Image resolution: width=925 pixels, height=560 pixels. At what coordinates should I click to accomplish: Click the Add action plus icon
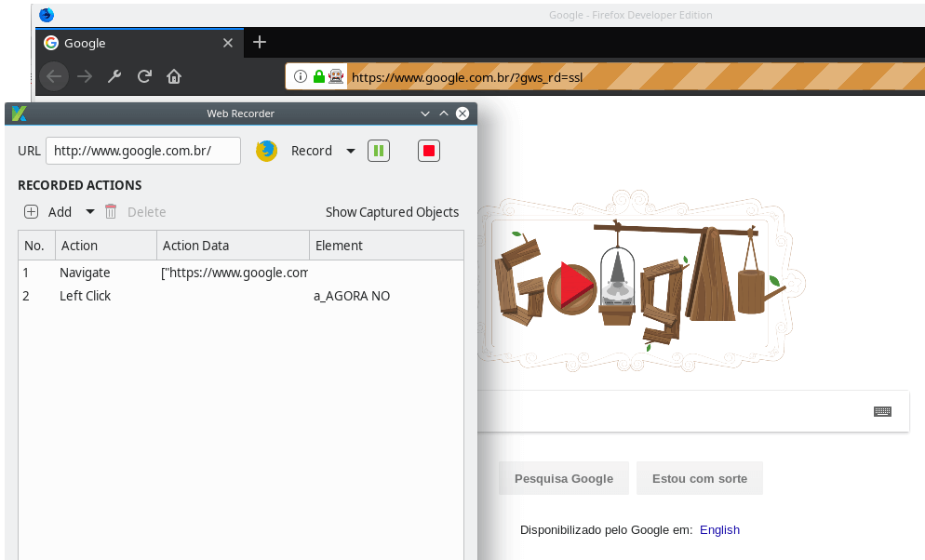[x=32, y=211]
